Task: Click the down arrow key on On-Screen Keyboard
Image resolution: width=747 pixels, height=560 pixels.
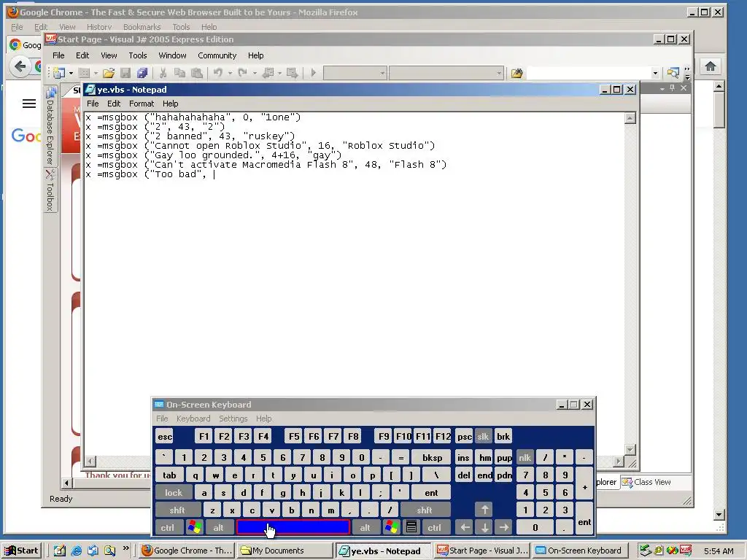Action: 484,527
